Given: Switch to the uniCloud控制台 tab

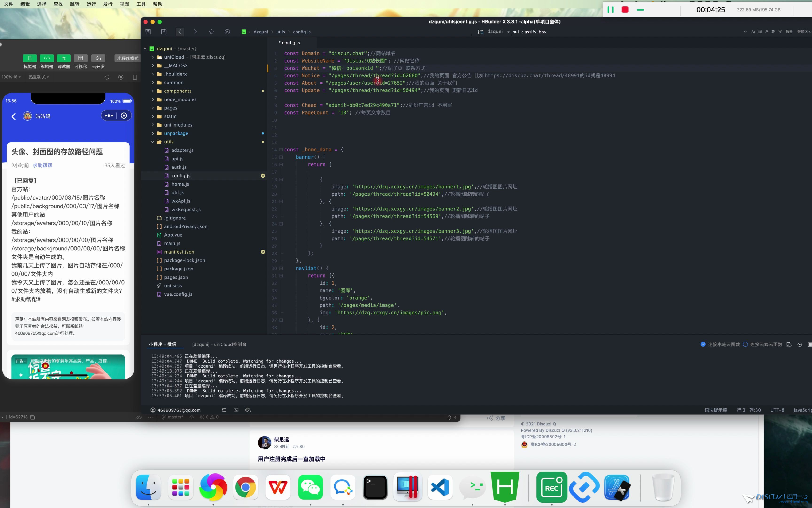Looking at the screenshot, I should (219, 344).
